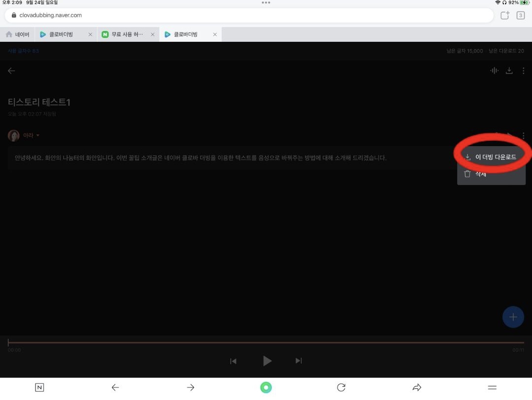Share the page with the share arrow
Viewport: 532px width, 400px height.
coord(417,388)
